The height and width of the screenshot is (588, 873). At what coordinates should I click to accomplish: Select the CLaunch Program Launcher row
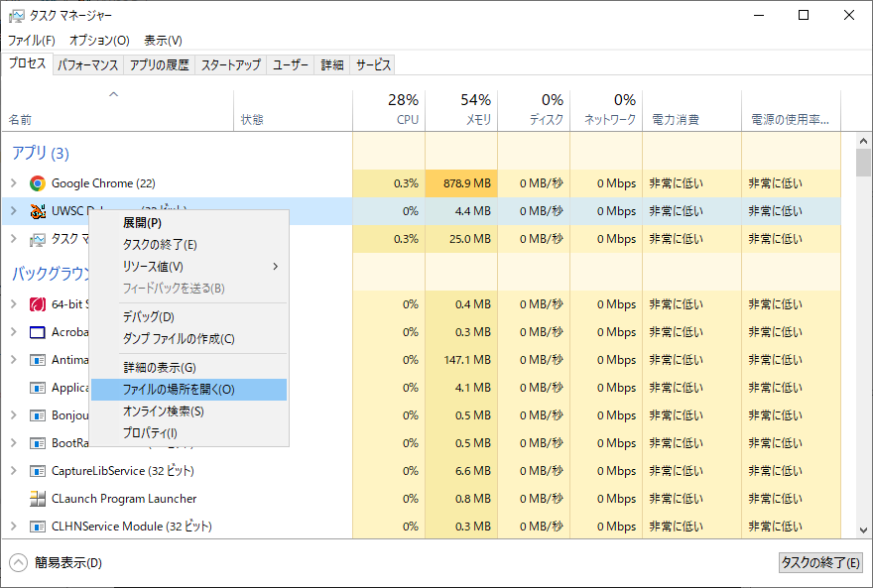click(422, 499)
